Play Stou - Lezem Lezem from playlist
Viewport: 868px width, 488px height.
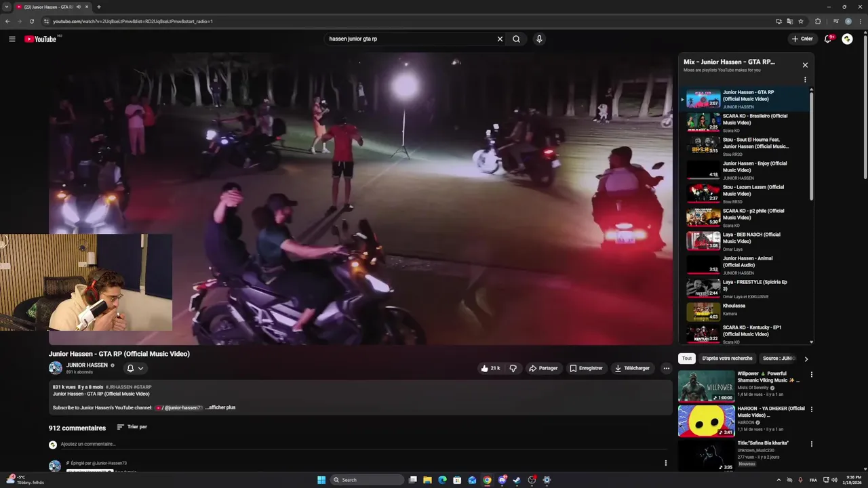pos(744,194)
